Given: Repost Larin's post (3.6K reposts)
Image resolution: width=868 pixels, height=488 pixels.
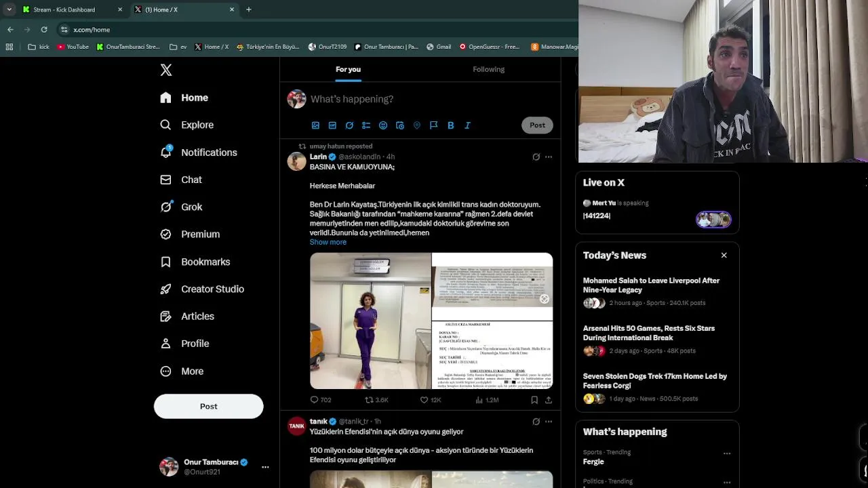Looking at the screenshot, I should tap(376, 400).
